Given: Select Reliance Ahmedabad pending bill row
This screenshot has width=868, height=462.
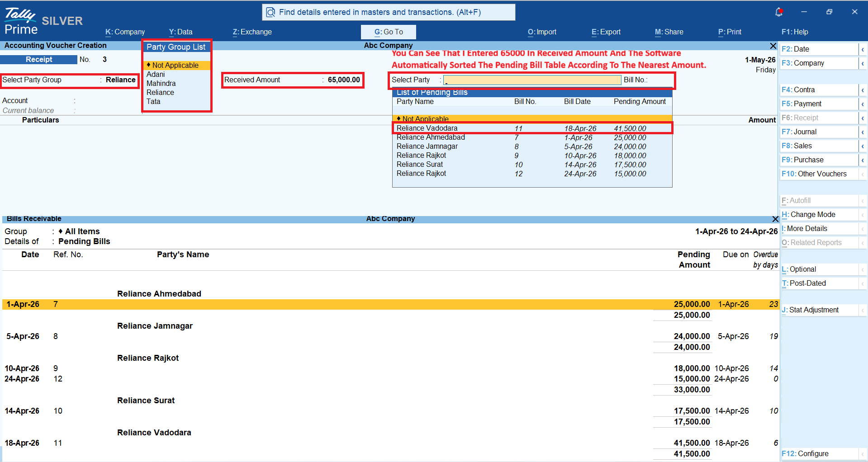Looking at the screenshot, I should click(532, 137).
